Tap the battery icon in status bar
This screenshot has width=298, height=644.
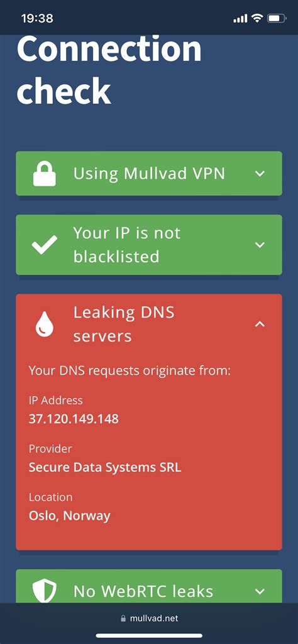coord(277,18)
